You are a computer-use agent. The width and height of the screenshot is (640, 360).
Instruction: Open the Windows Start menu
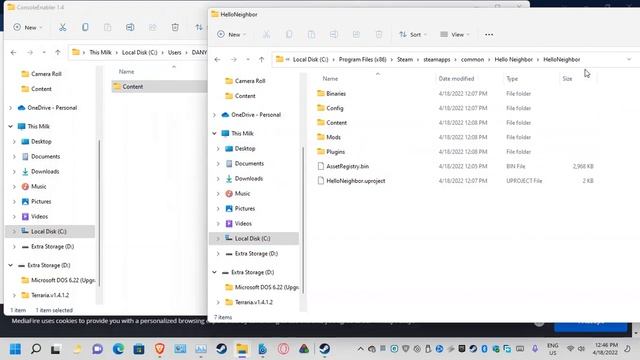(x=15, y=349)
